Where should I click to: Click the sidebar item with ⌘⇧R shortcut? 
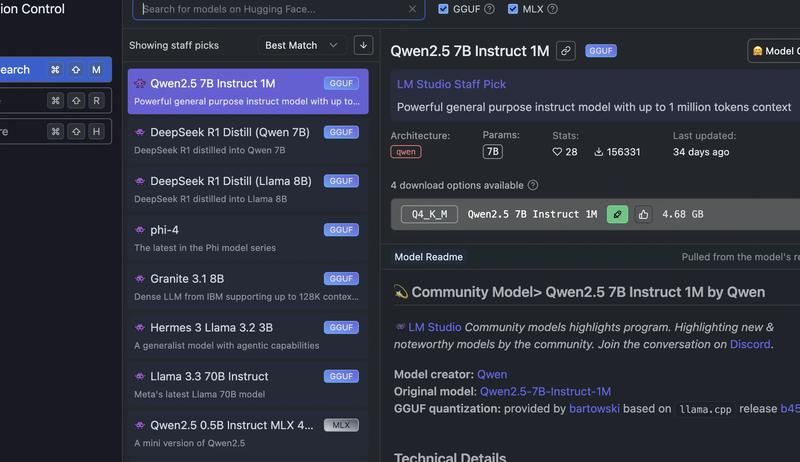pyautogui.click(x=56, y=101)
